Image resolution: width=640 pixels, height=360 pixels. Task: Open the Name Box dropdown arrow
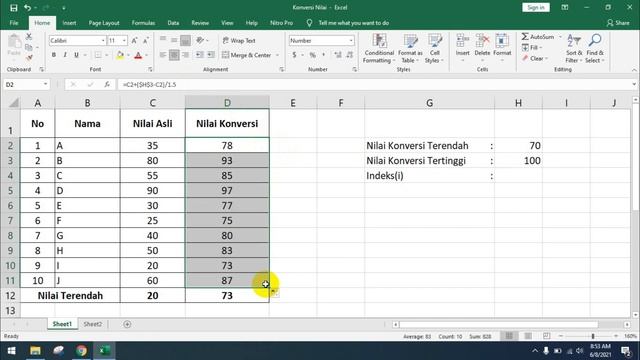pyautogui.click(x=45, y=84)
